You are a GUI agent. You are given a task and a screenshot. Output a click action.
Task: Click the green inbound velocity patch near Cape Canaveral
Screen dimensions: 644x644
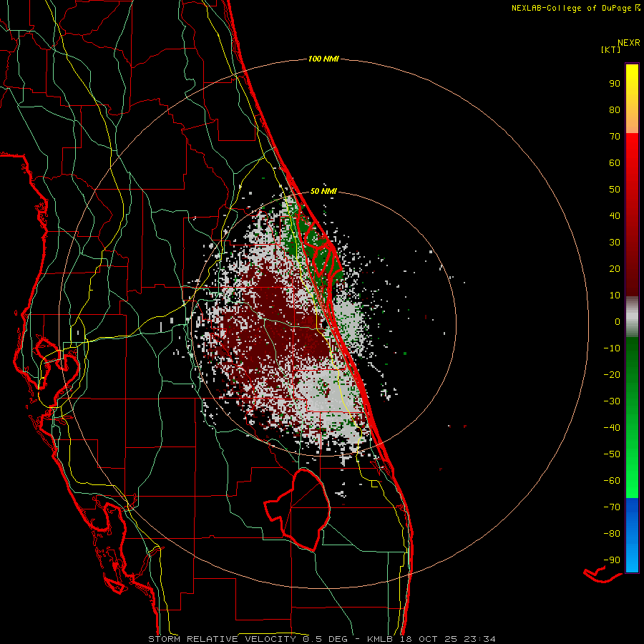pyautogui.click(x=318, y=248)
